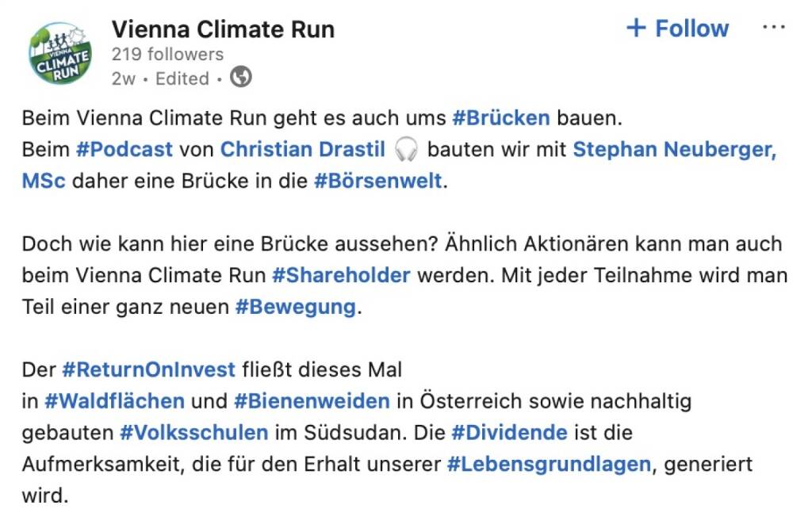The image size is (812, 528).
Task: Click the Vienna Climate Run logo
Action: pos(60,52)
